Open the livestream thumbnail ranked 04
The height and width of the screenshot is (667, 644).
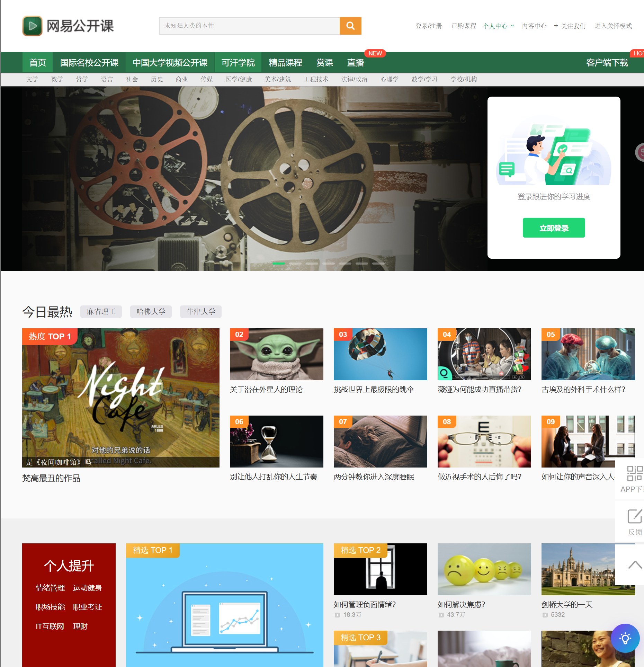point(484,354)
